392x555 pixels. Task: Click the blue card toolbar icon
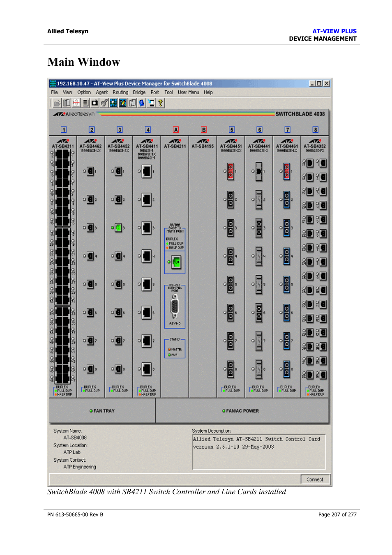(142, 103)
